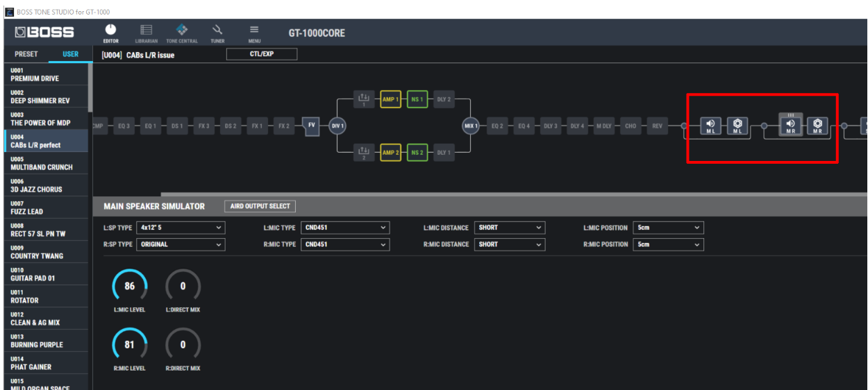The image size is (868, 390).
Task: Open the Editor view
Action: coord(110,33)
